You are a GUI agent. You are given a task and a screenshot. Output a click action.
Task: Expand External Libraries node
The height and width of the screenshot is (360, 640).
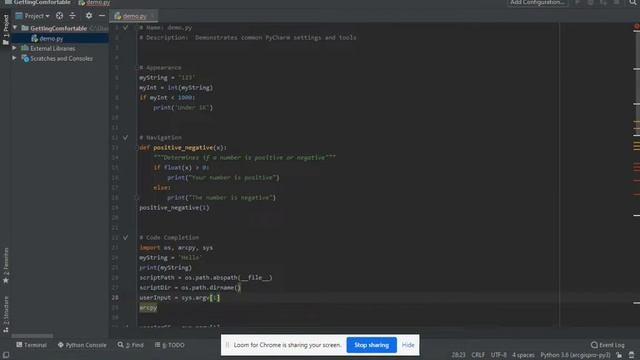click(15, 48)
